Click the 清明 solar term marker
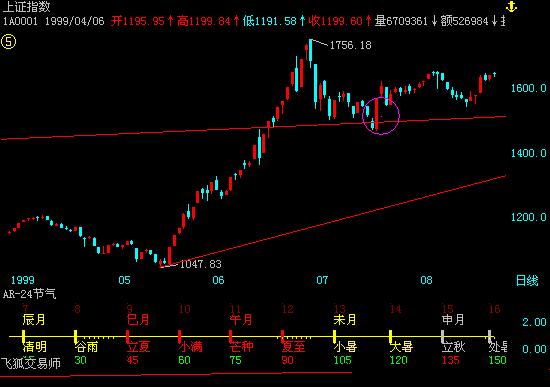This screenshot has width=550, height=387. [34, 347]
